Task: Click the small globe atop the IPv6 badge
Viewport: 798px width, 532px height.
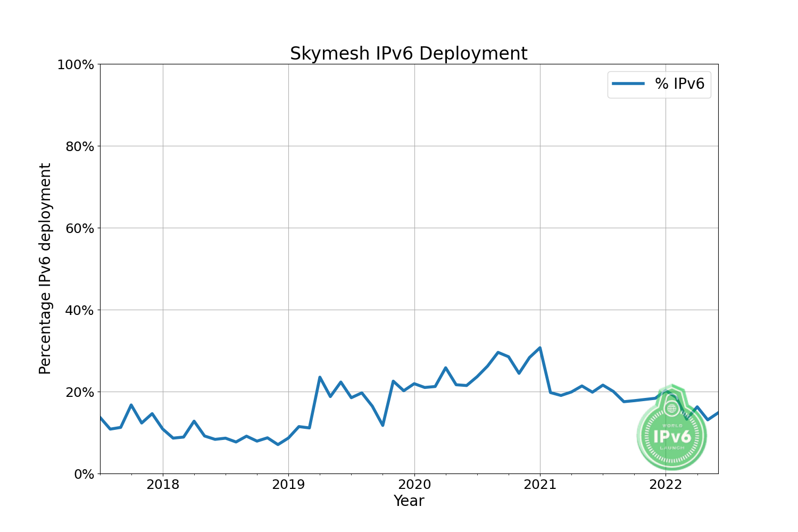Action: tap(672, 409)
